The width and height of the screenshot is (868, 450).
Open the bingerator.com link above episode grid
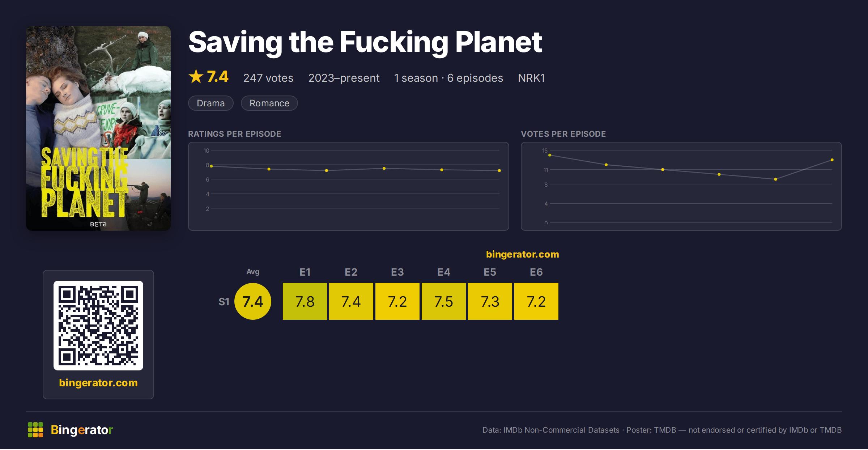(x=522, y=254)
